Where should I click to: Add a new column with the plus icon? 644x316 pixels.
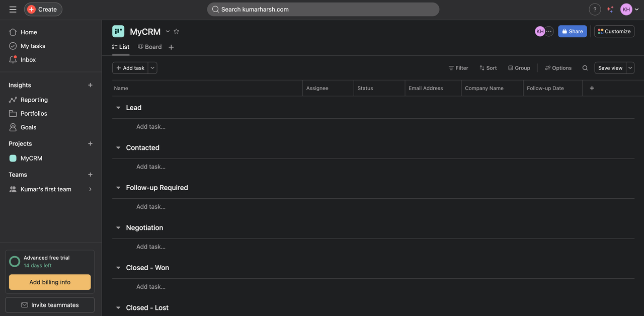(591, 88)
